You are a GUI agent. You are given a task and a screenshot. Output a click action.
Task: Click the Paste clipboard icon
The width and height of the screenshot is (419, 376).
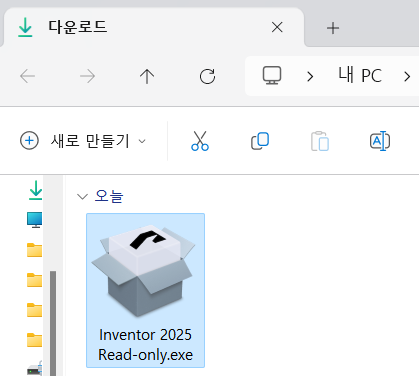tap(320, 141)
